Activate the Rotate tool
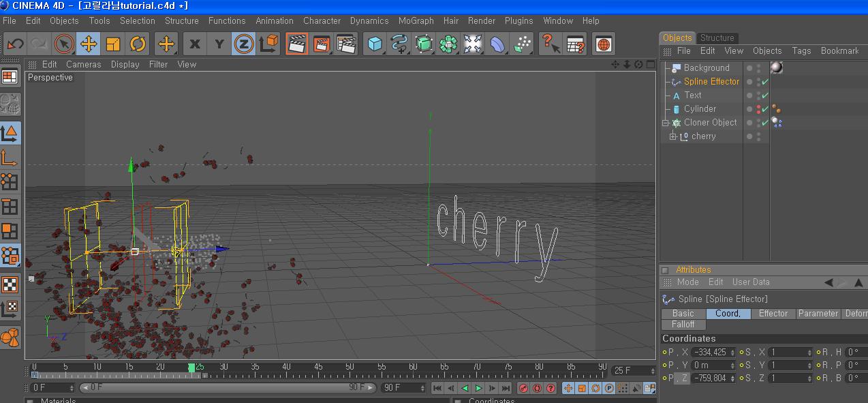The width and height of the screenshot is (868, 403). coord(138,44)
